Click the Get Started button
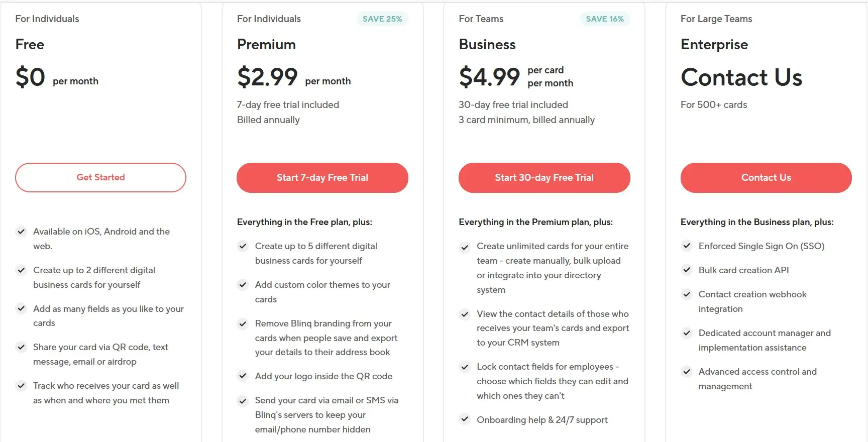The height and width of the screenshot is (442, 868). pyautogui.click(x=100, y=177)
